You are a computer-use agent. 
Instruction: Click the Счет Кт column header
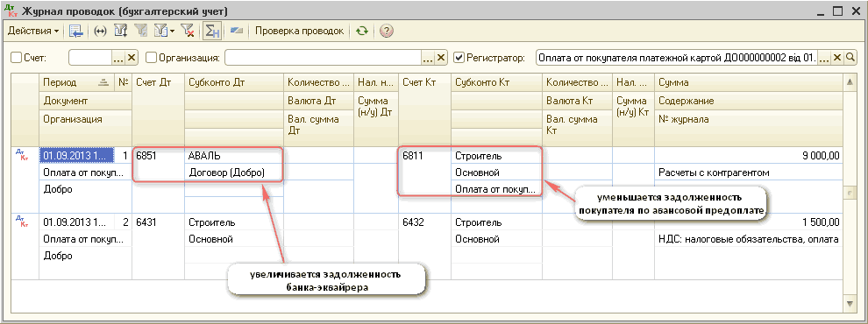[424, 110]
